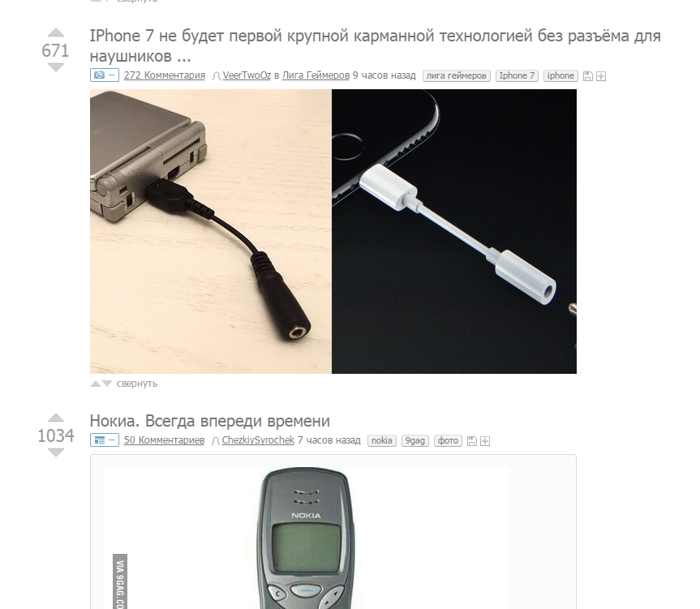
Task: Click the plus icon beside the iphone tag
Action: click(601, 76)
